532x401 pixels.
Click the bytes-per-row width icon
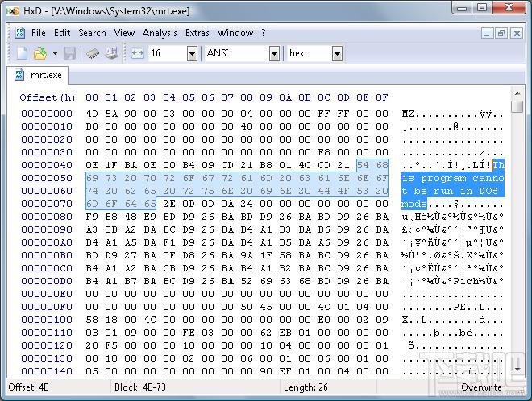click(x=137, y=53)
